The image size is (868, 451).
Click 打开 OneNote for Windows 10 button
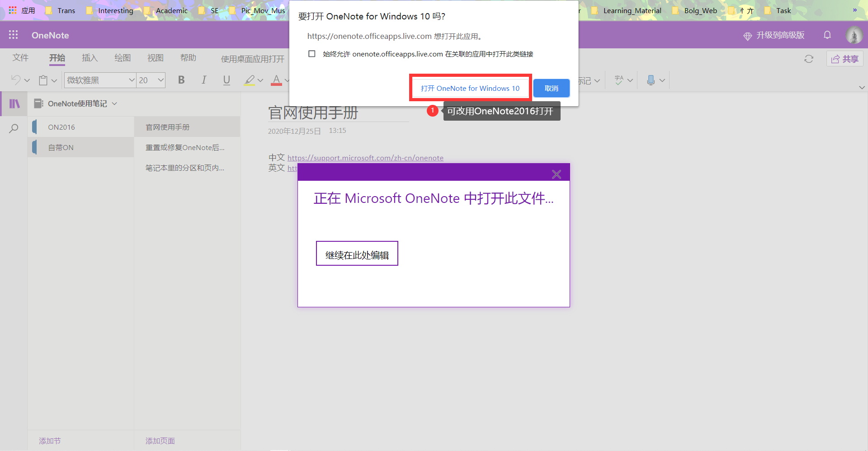click(x=470, y=88)
